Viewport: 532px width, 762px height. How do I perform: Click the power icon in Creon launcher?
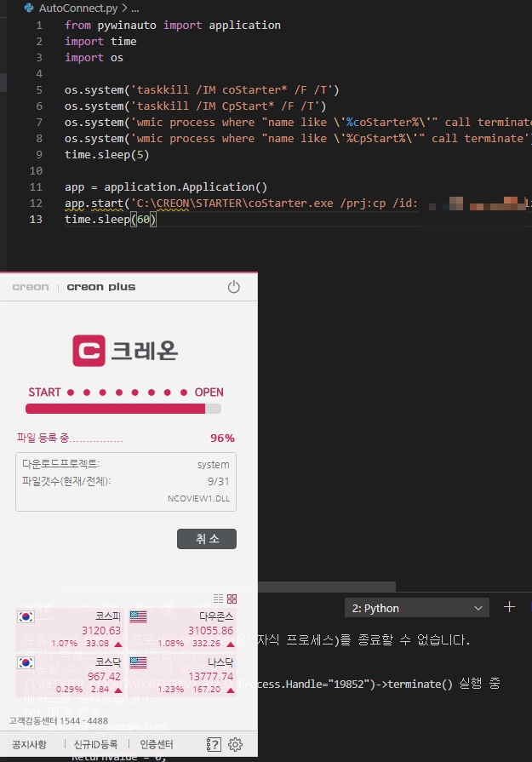[234, 287]
